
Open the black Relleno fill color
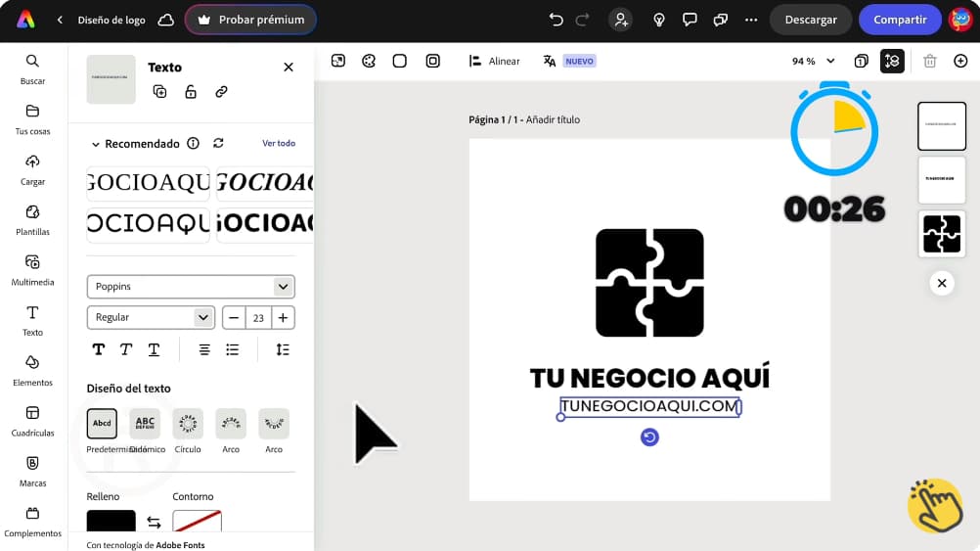click(111, 521)
